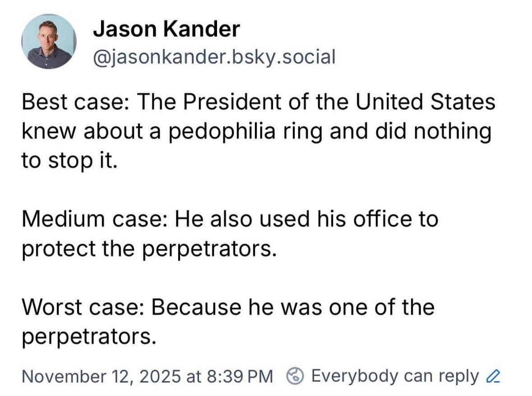Open the Jason Kander display name
The height and width of the screenshot is (396, 532).
(167, 30)
